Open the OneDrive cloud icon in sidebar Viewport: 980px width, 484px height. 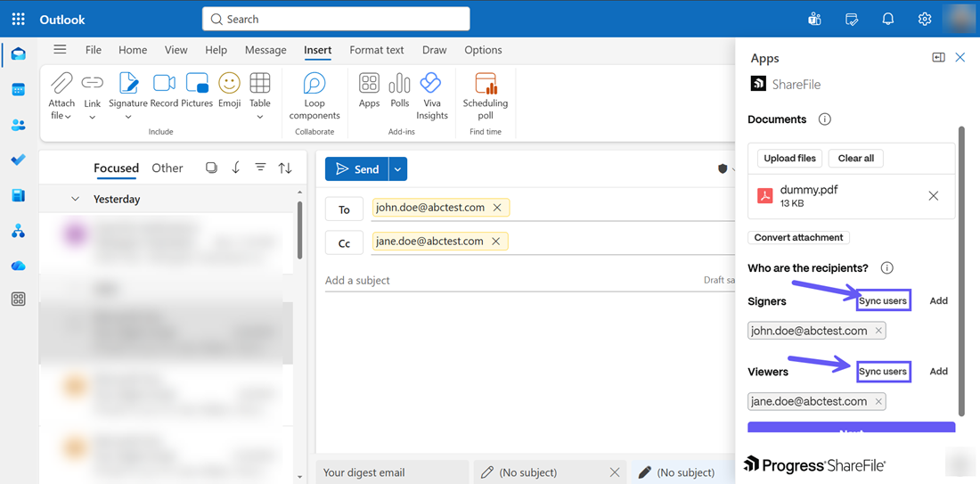tap(19, 266)
